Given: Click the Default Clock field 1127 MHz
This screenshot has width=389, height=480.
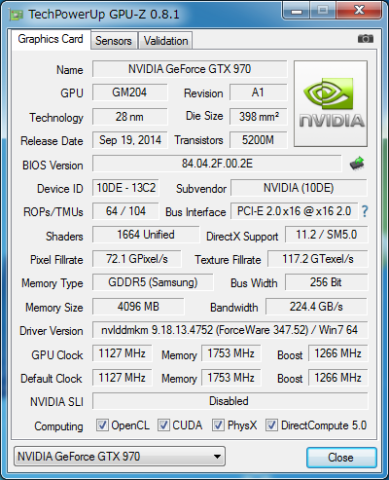Looking at the screenshot, I should (x=122, y=378).
